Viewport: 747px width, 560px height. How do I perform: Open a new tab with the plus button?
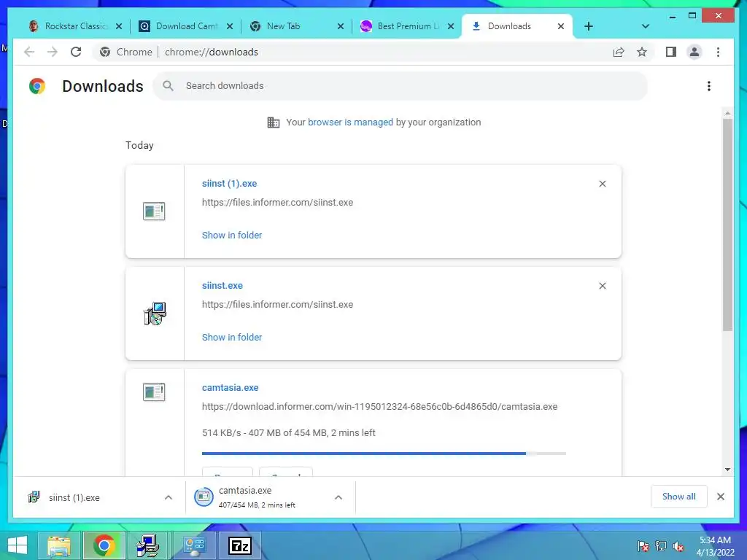(589, 26)
